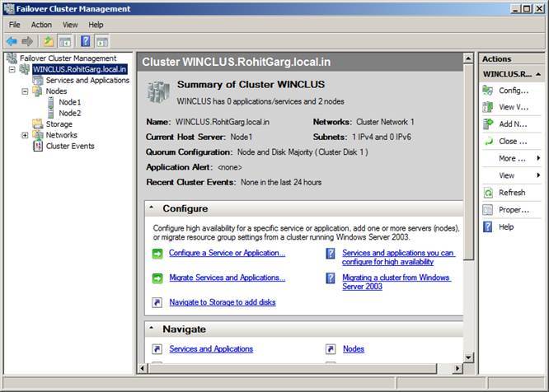Click the green arrow icon beside Migrate Services
The width and height of the screenshot is (549, 392).
tap(157, 278)
